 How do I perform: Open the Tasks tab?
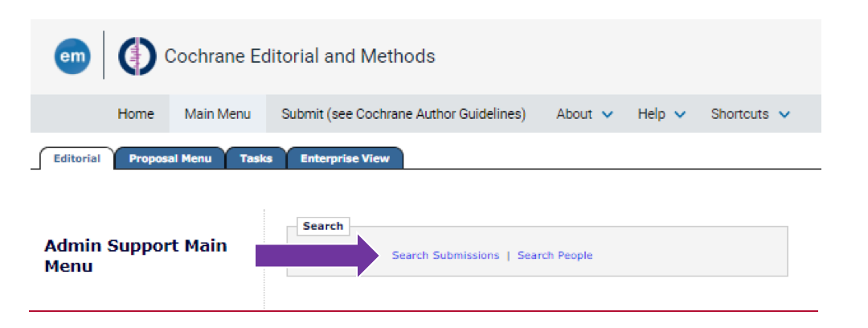[x=256, y=158]
